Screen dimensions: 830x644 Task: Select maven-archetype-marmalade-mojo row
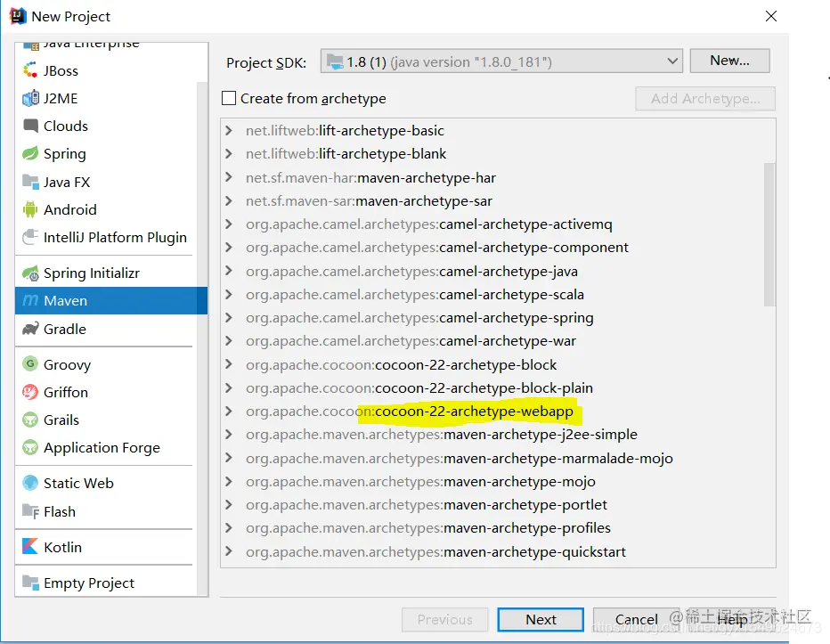498,458
